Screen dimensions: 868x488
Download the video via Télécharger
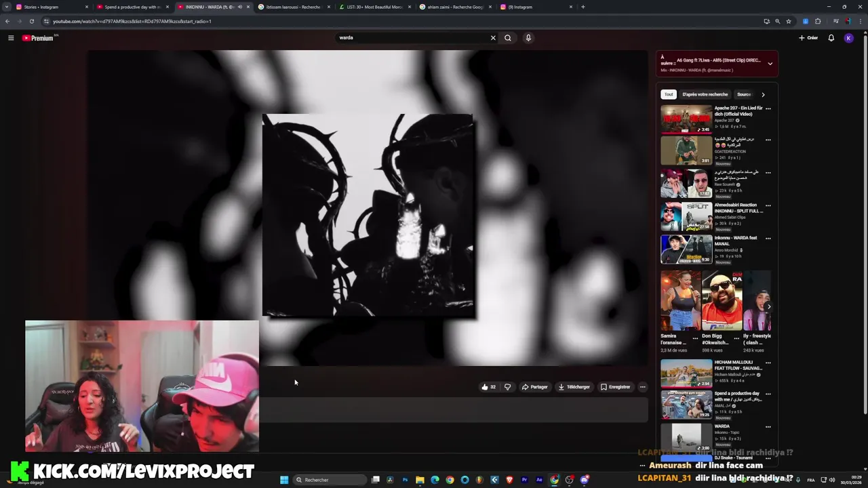pyautogui.click(x=574, y=387)
